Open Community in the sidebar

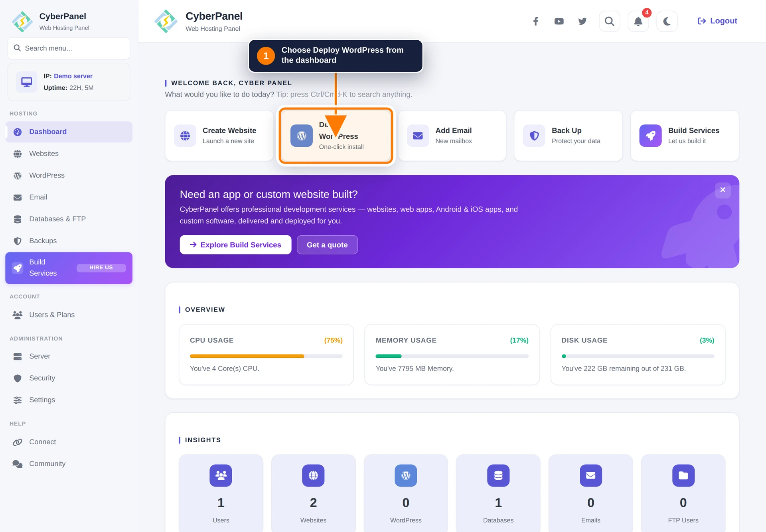[69, 463]
